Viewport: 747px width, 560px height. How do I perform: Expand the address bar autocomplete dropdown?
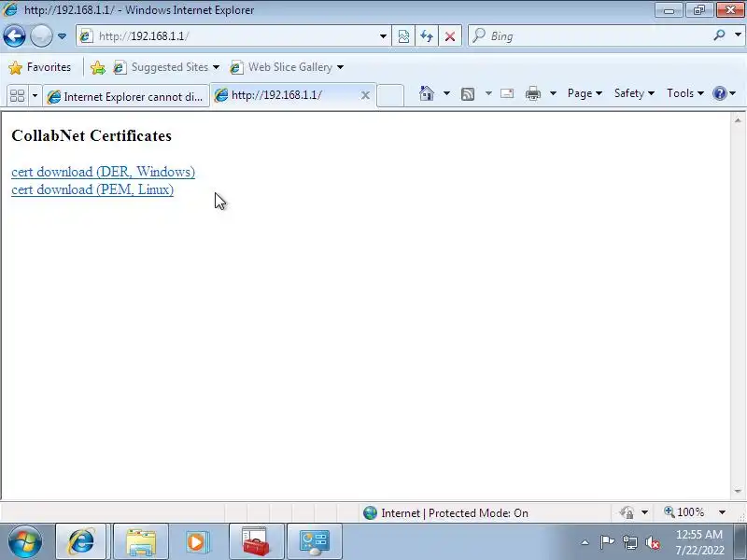click(x=383, y=36)
